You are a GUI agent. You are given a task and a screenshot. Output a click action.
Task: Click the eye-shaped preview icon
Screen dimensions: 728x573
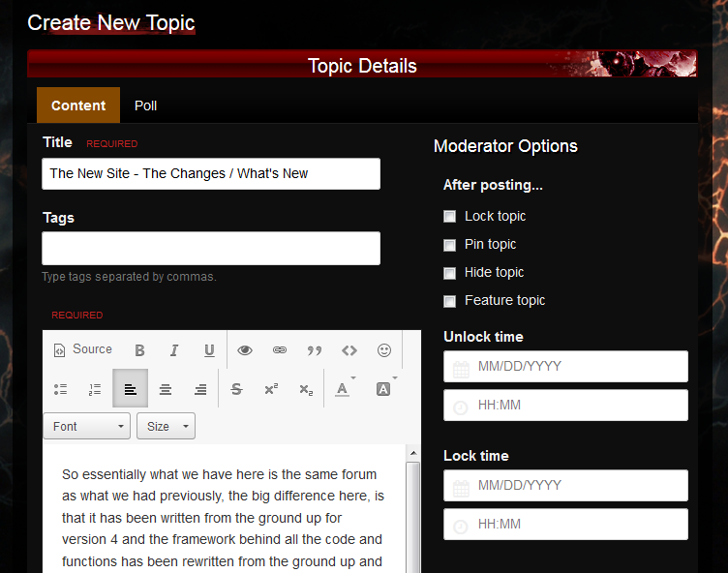(x=245, y=350)
